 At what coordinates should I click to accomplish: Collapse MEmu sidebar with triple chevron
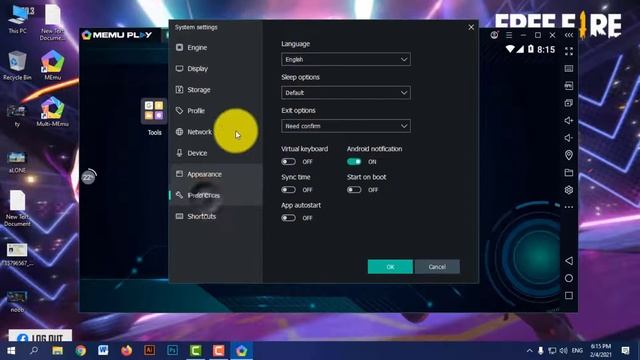(x=569, y=35)
